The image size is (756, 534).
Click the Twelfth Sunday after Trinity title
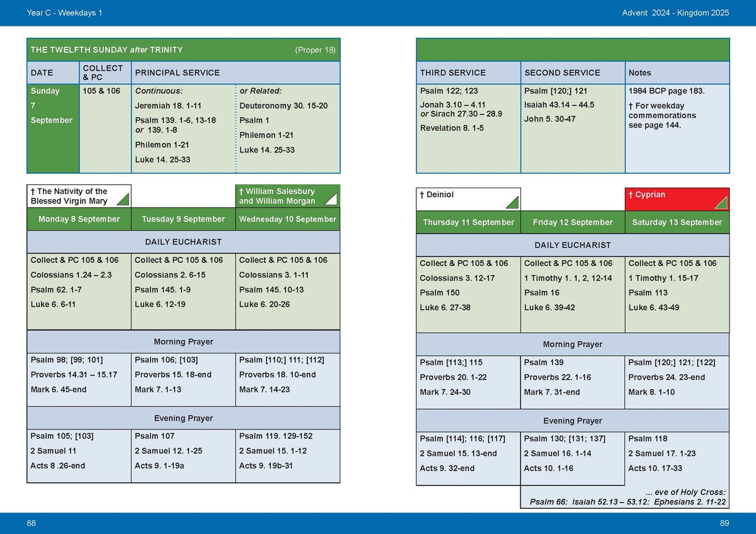click(x=107, y=50)
